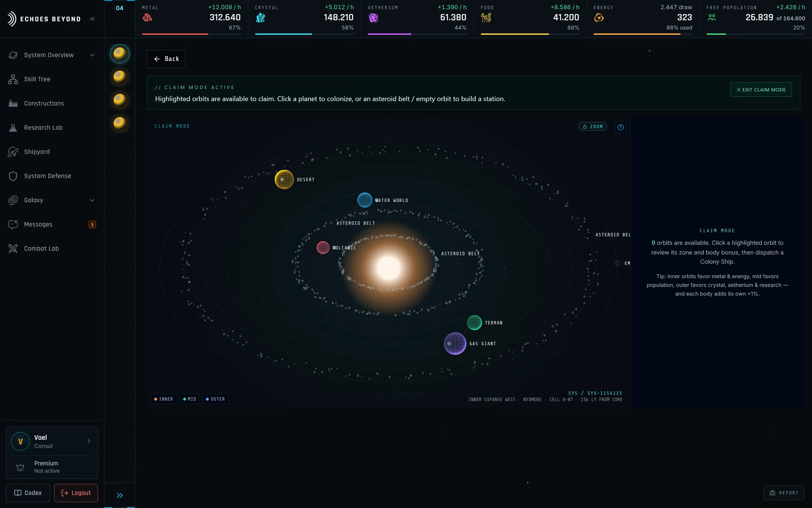
Task: Open Vael profile chevron
Action: point(89,441)
